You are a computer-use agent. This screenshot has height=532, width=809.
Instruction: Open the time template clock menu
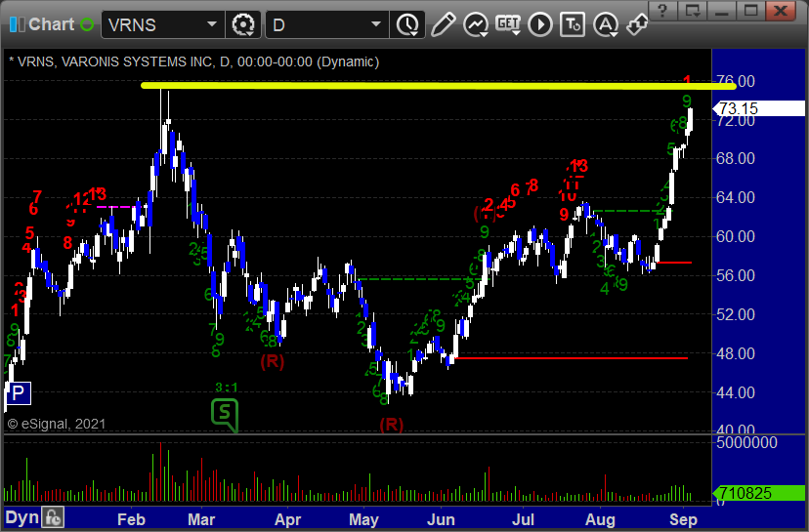(408, 24)
